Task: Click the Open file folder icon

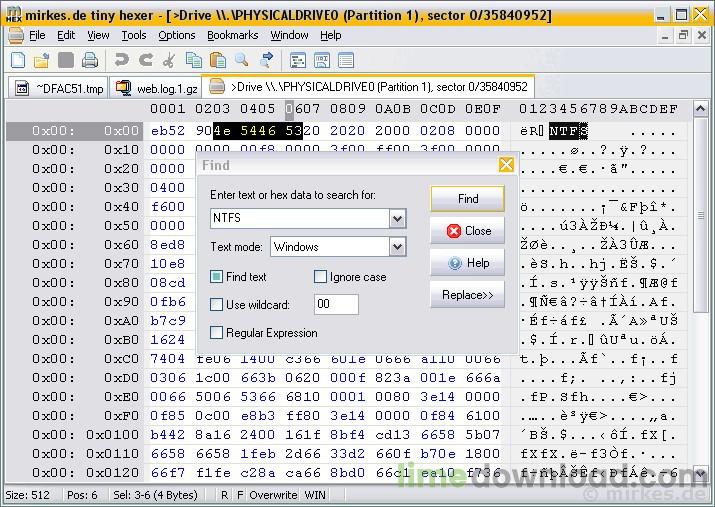Action: [x=42, y=61]
